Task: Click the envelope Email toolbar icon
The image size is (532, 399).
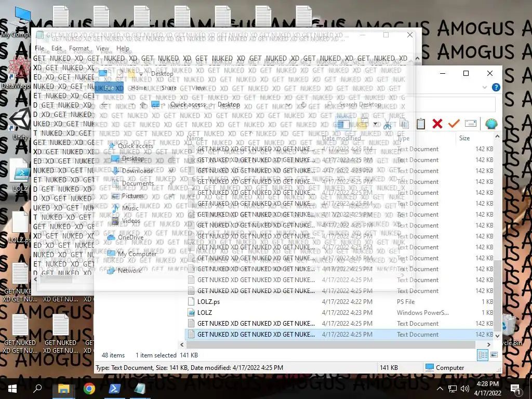Action: (x=471, y=124)
